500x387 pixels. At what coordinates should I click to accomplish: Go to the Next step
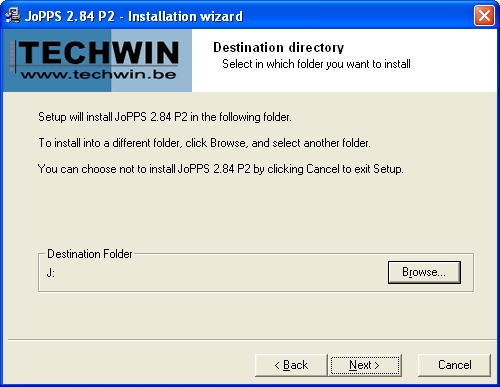(x=365, y=365)
